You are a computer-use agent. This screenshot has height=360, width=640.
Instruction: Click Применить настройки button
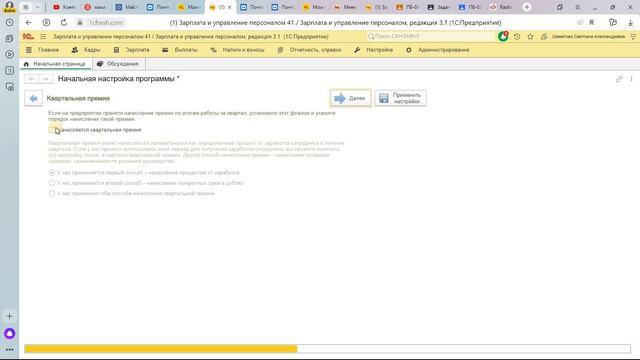pyautogui.click(x=400, y=98)
